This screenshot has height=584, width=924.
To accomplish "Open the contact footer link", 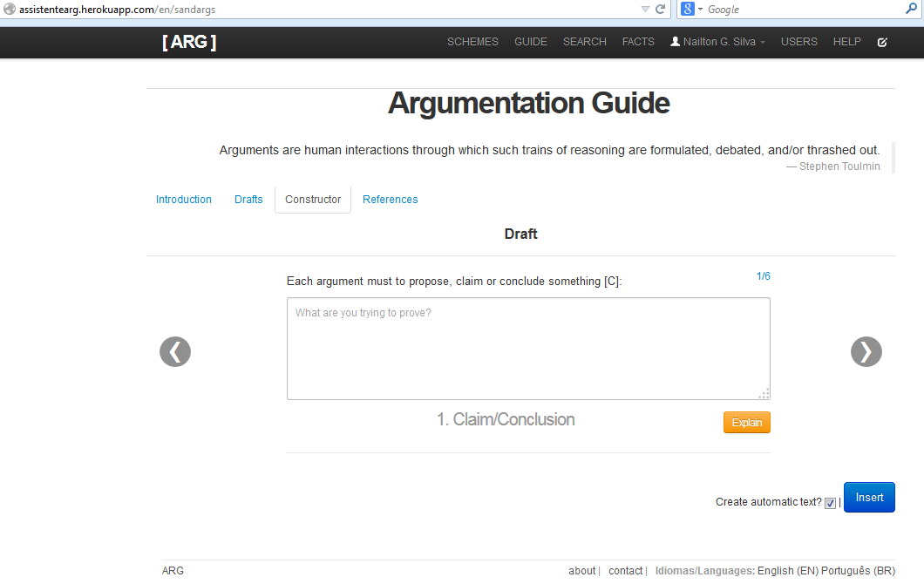I will coord(625,570).
